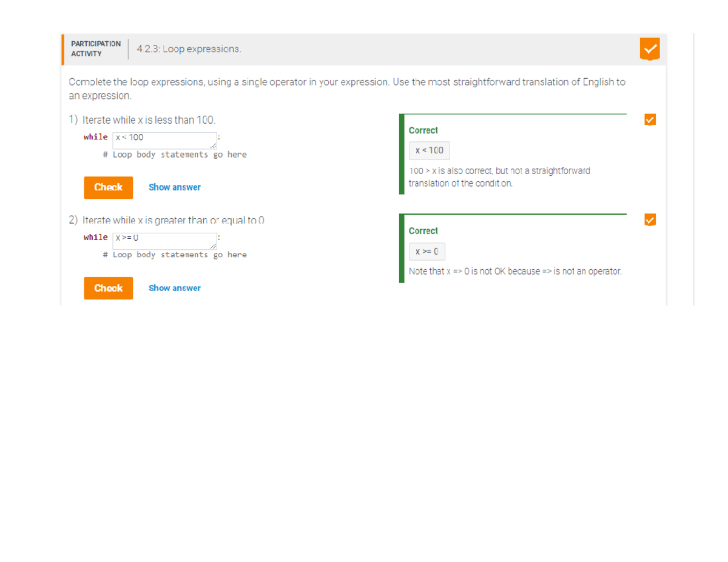Image resolution: width=728 pixels, height=562 pixels.
Task: Click the orange checkmark beside question 1 feedback
Action: 650,119
